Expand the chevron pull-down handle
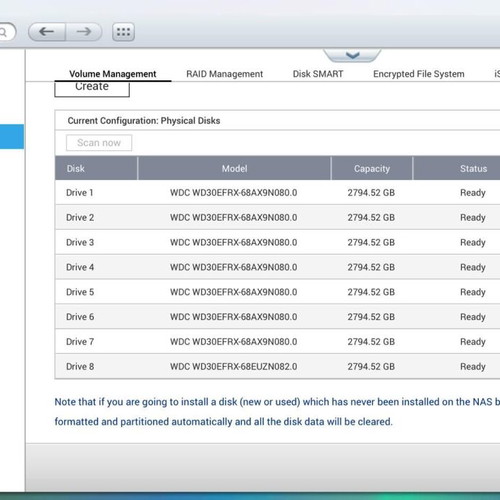Screen dimensions: 500x500 point(352,55)
